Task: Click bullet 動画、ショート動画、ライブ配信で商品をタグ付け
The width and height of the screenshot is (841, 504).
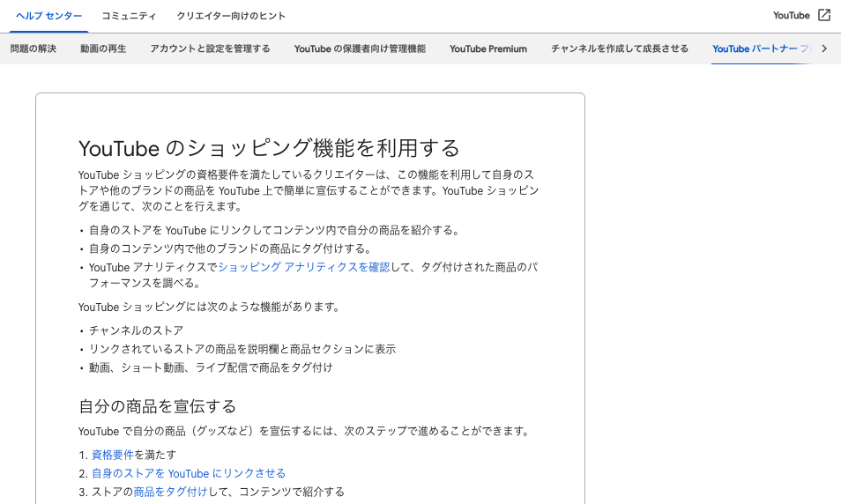Action: [211, 367]
